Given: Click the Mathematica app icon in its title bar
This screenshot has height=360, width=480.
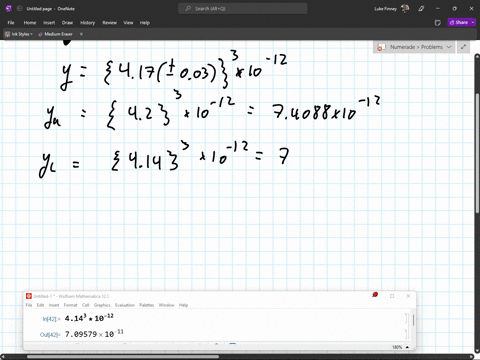Looking at the screenshot, I should (29, 296).
